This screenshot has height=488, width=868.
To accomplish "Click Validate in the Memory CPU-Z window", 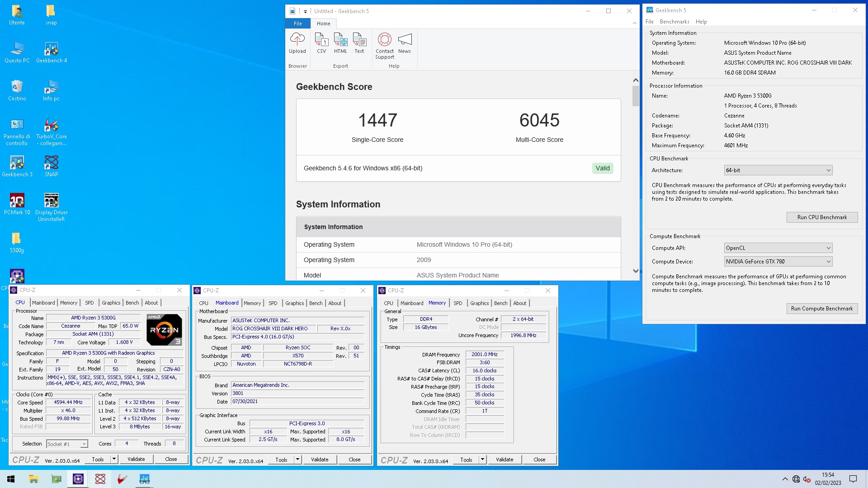I will [505, 460].
